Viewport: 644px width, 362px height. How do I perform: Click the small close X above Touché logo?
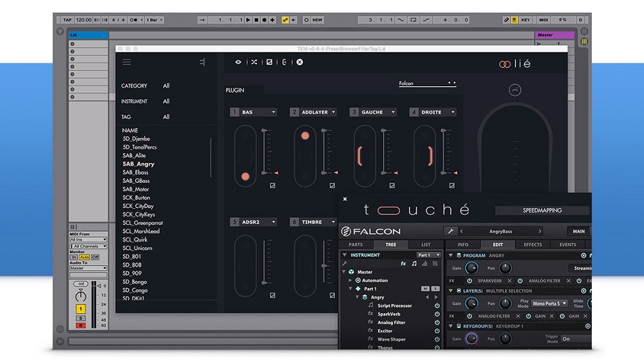pos(345,199)
